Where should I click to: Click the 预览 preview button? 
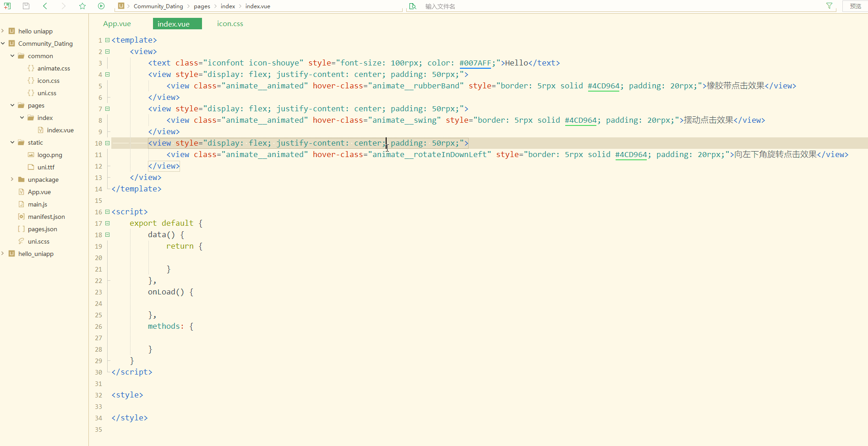coord(855,6)
